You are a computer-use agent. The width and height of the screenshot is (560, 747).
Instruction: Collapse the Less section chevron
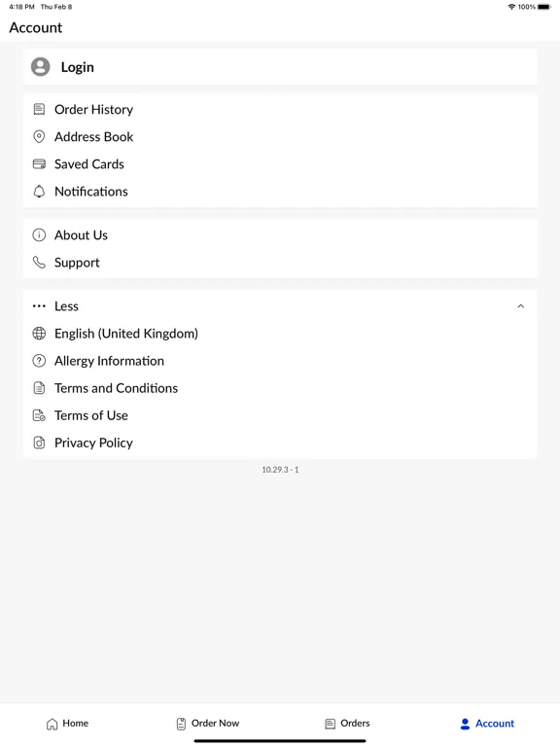pyautogui.click(x=520, y=306)
